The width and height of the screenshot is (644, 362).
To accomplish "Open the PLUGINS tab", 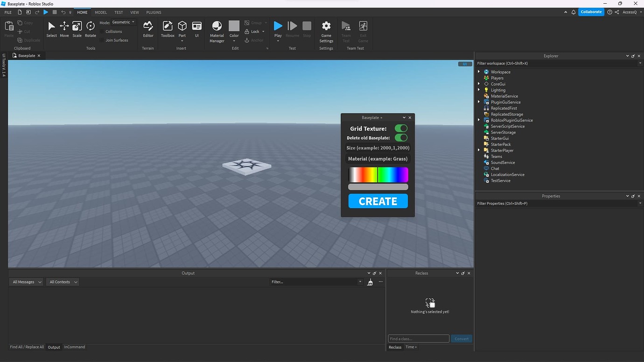I will click(154, 12).
